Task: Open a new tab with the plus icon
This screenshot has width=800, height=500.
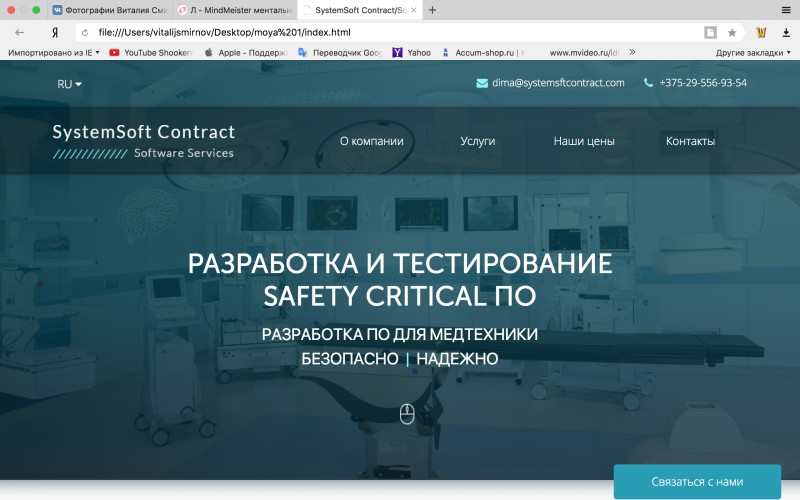Action: pyautogui.click(x=432, y=10)
